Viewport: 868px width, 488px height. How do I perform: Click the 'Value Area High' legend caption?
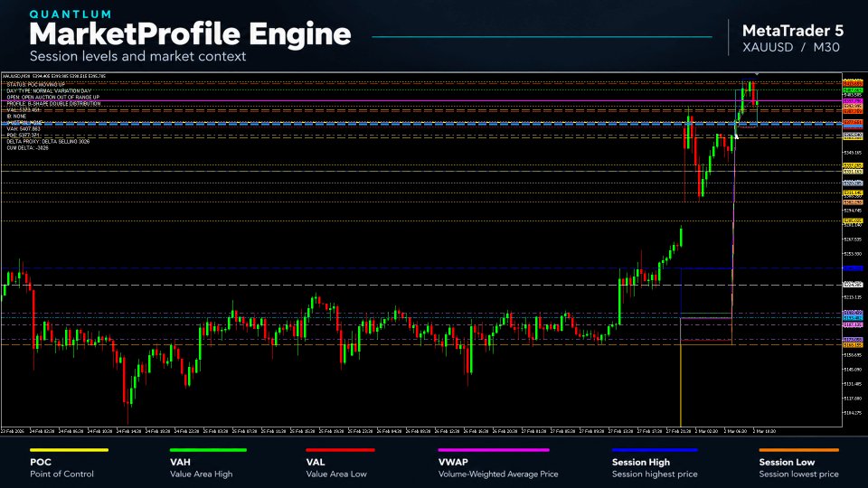point(201,474)
